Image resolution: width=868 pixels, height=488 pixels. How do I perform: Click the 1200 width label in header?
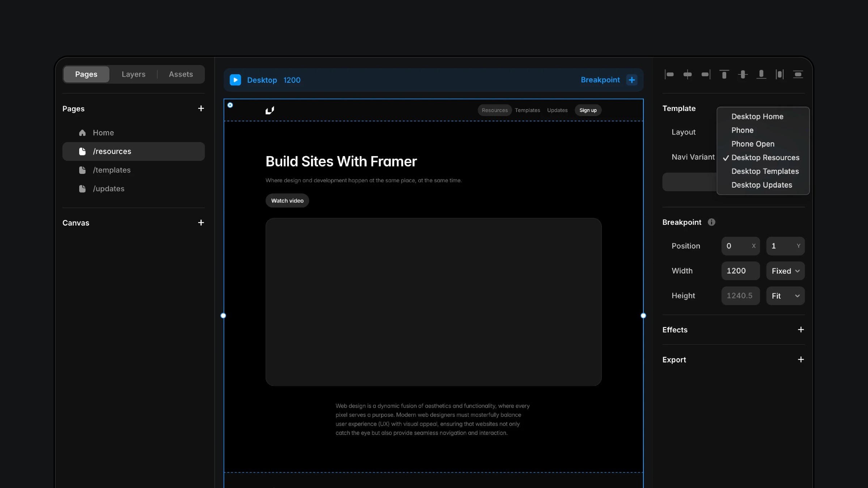pyautogui.click(x=292, y=80)
